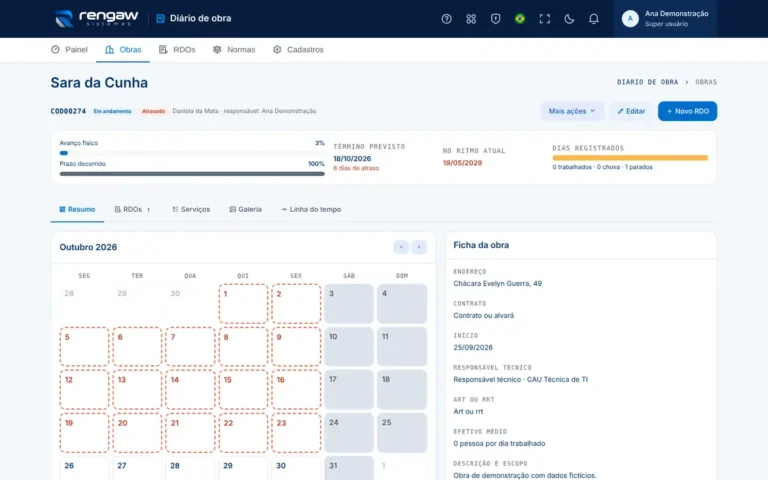Open the Obras menu
768x480 pixels.
123,49
